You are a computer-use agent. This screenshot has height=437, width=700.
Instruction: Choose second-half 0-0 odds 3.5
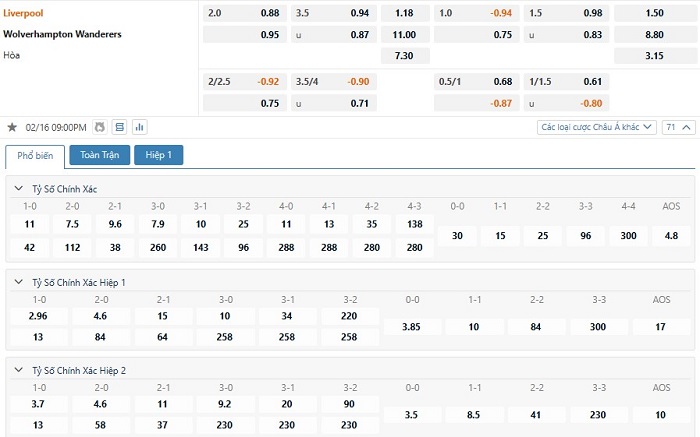[x=412, y=415]
